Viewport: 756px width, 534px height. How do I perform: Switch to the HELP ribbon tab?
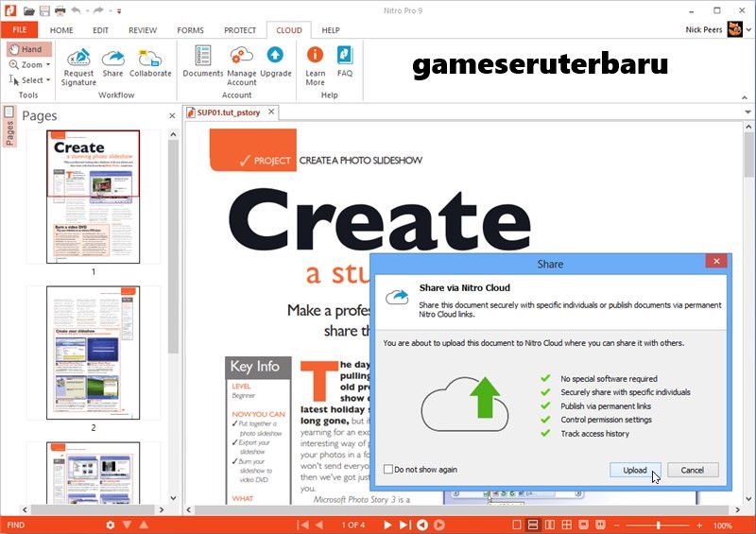331,30
